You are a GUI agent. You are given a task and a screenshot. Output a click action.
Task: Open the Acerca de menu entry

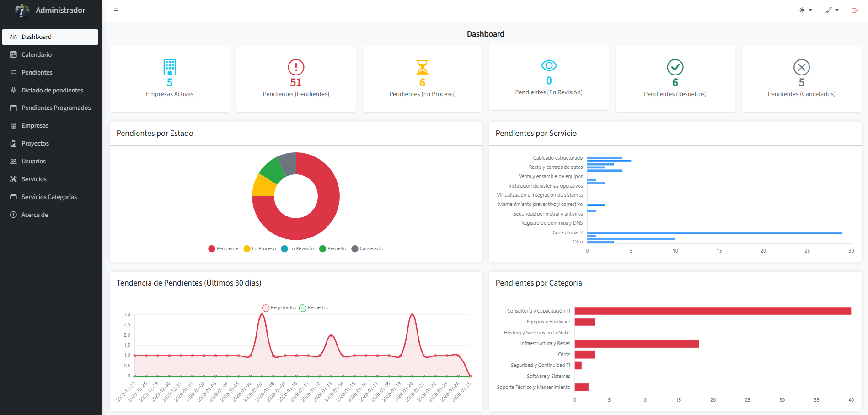click(34, 214)
